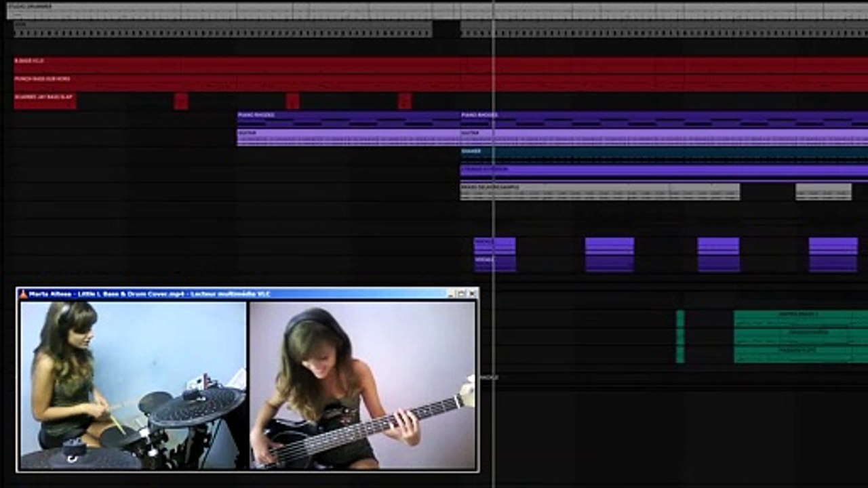Select the VLC window title bar
Image resolution: width=868 pixels, height=488 pixels.
[x=248, y=294]
